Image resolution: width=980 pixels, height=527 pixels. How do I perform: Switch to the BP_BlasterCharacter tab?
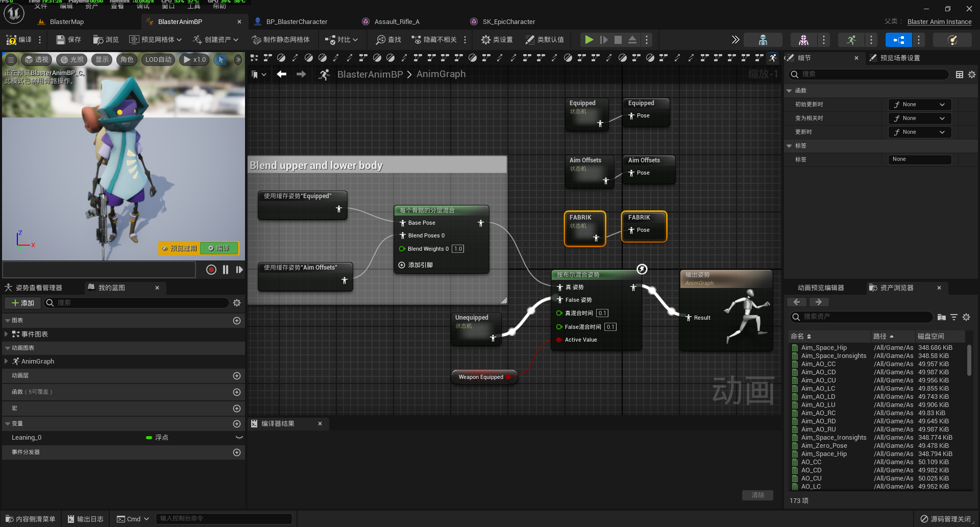[x=297, y=22]
